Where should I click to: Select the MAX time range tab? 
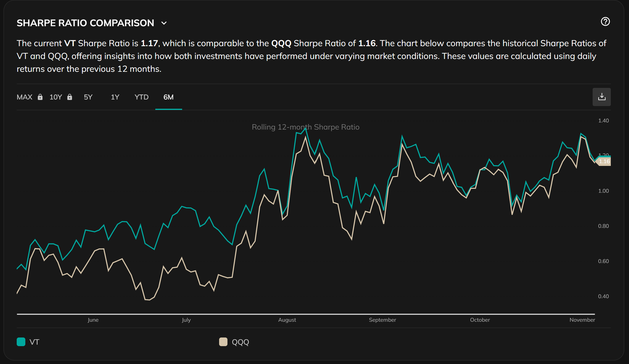click(24, 97)
